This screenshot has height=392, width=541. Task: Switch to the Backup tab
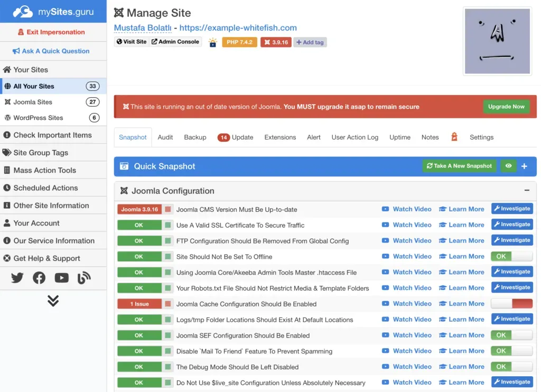195,137
